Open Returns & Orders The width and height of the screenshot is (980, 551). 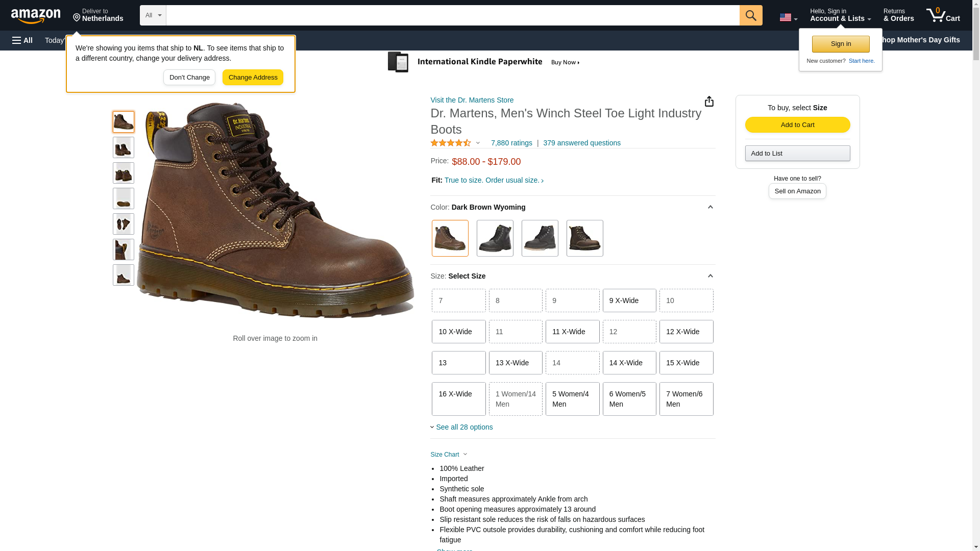pos(898,15)
